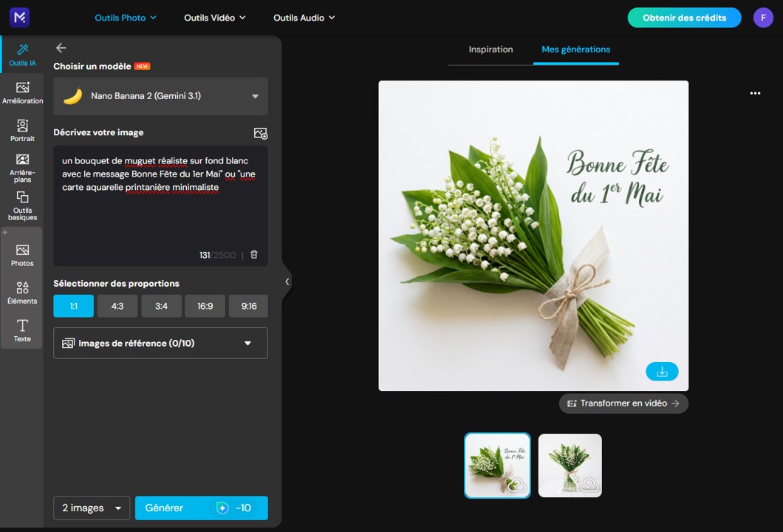Open the Outils basiques sidebar tool
783x532 pixels.
pos(22,206)
